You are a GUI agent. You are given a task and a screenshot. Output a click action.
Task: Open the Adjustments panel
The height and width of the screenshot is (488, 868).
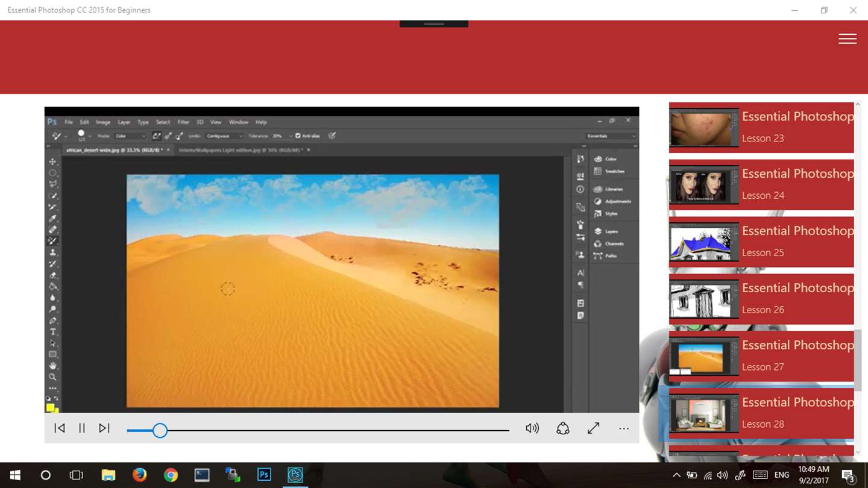pos(612,201)
